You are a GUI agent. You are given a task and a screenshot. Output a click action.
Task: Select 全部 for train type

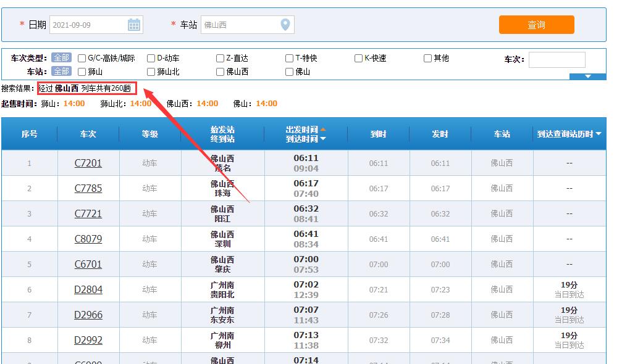(x=61, y=58)
